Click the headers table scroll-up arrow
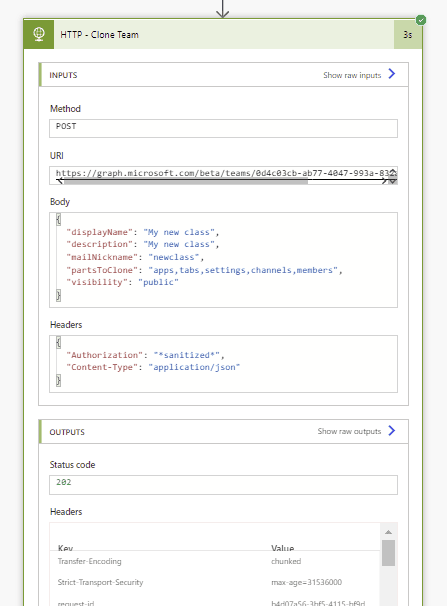Viewport: 447px width, 606px height. point(388,532)
